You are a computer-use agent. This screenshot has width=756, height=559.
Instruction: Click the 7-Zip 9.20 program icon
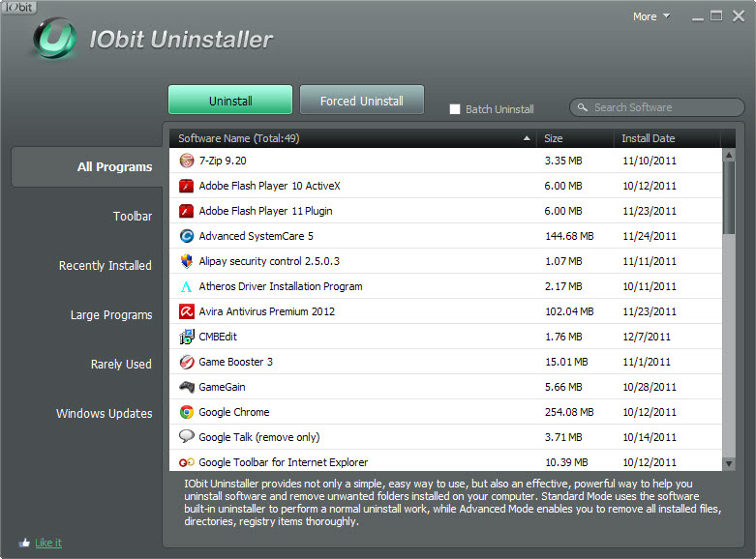pos(187,161)
